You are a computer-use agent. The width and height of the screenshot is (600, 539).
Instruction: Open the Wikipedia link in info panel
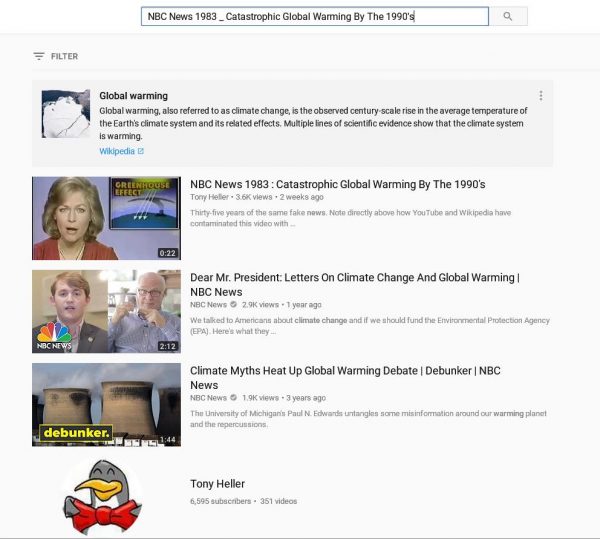coord(117,151)
